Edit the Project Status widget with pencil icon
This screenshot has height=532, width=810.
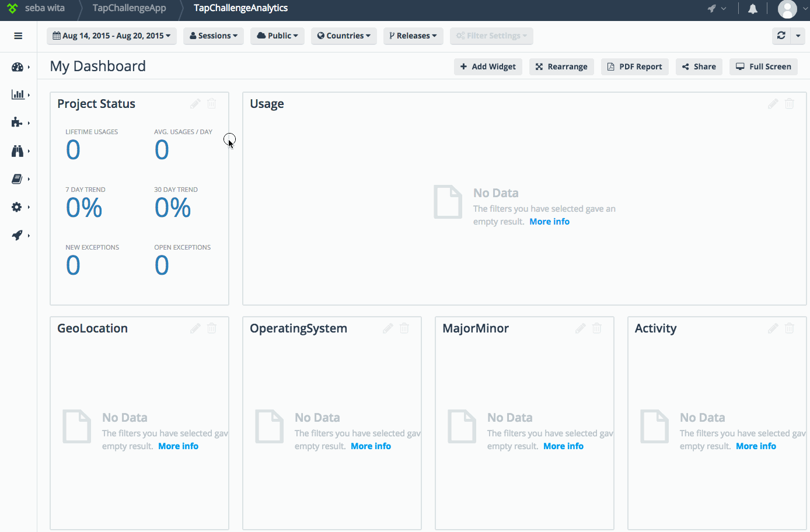click(x=195, y=103)
